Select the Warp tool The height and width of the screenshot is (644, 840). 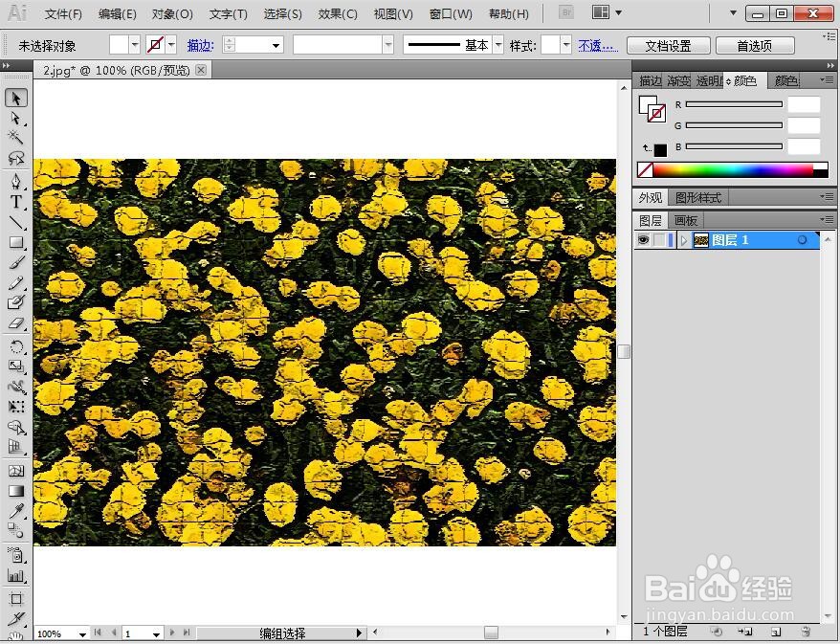click(x=16, y=387)
